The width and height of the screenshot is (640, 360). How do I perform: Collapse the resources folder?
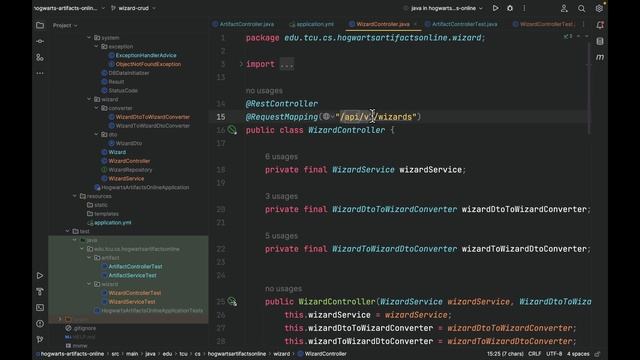[x=75, y=196]
